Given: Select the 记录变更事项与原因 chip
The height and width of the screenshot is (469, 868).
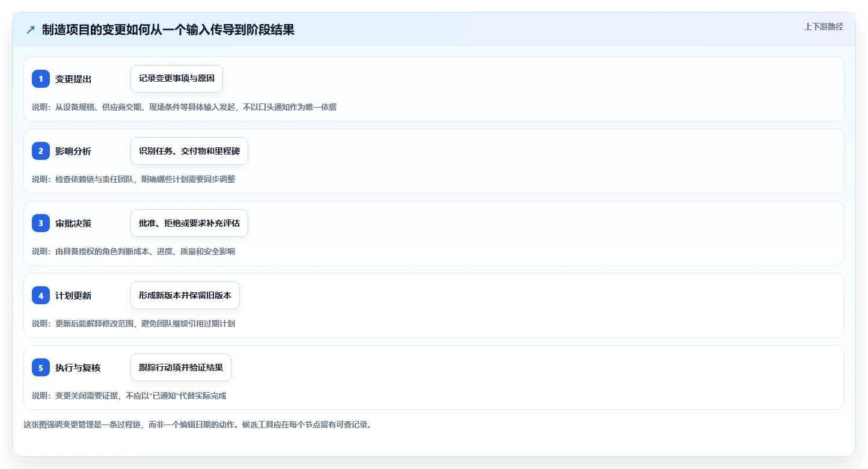Looking at the screenshot, I should [x=177, y=79].
